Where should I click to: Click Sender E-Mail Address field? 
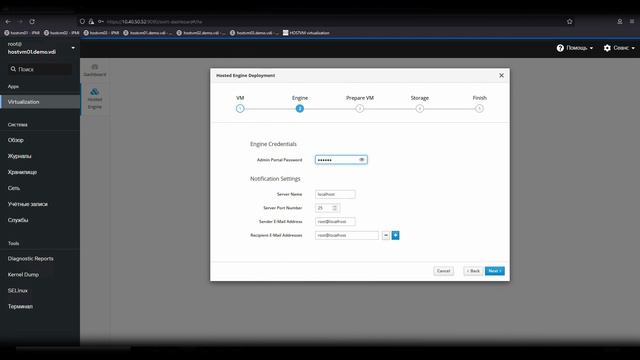coord(335,222)
